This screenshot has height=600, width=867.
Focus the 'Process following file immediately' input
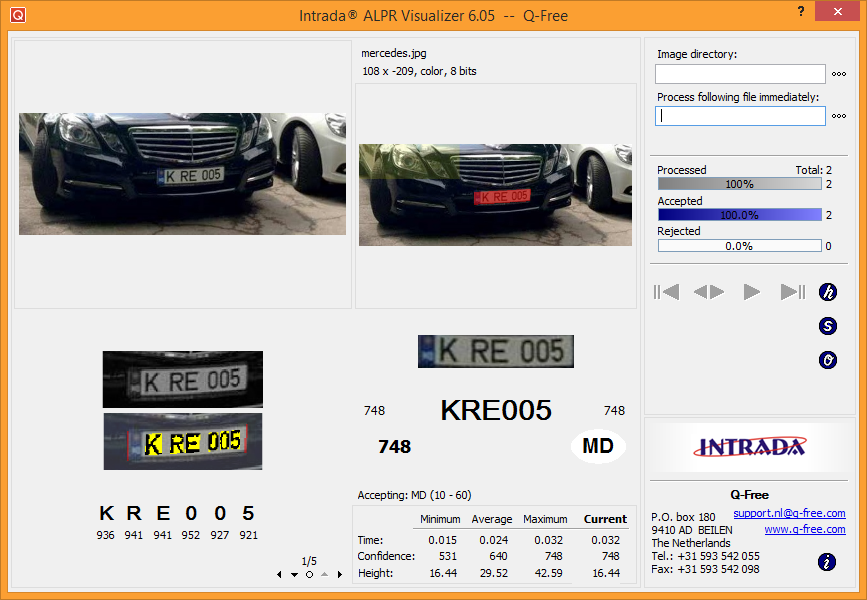tap(740, 116)
